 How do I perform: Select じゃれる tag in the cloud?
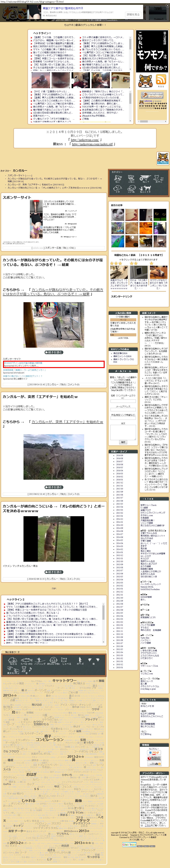[x=28, y=800]
